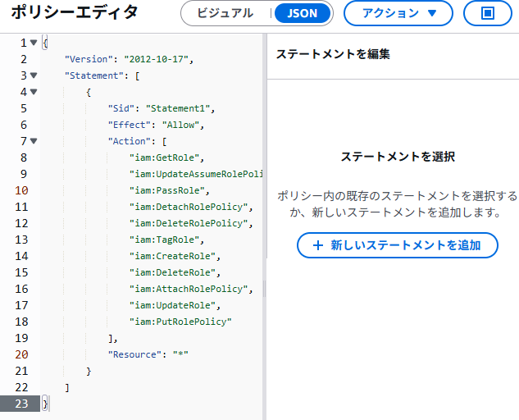Switch to the ビジュアル editor mode
Screen dimensions: 519x420
click(x=225, y=13)
